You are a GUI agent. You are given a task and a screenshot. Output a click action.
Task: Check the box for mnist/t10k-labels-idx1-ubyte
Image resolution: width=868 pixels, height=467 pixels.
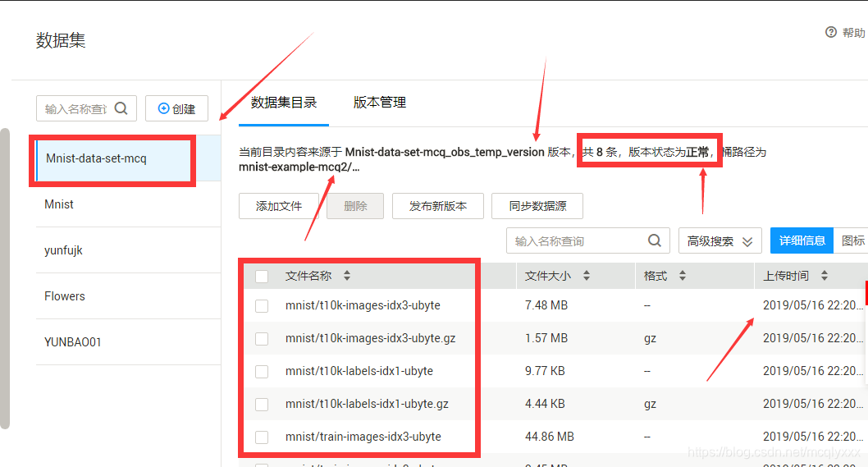(262, 371)
